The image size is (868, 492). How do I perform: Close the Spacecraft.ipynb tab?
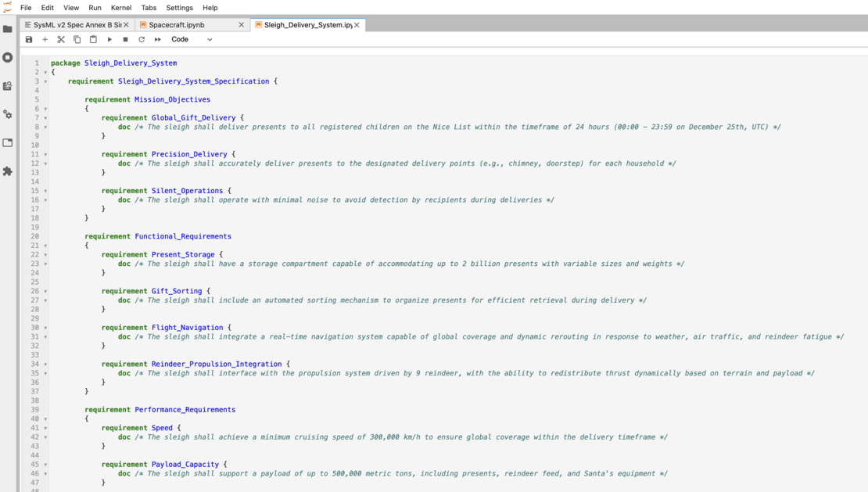pyautogui.click(x=242, y=25)
